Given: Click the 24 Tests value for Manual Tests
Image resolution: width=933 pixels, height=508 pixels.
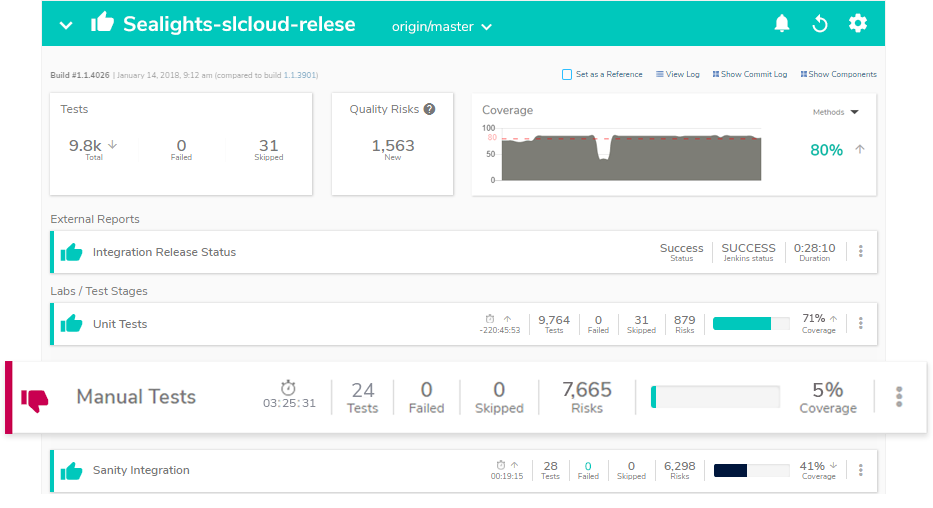Looking at the screenshot, I should (x=362, y=390).
